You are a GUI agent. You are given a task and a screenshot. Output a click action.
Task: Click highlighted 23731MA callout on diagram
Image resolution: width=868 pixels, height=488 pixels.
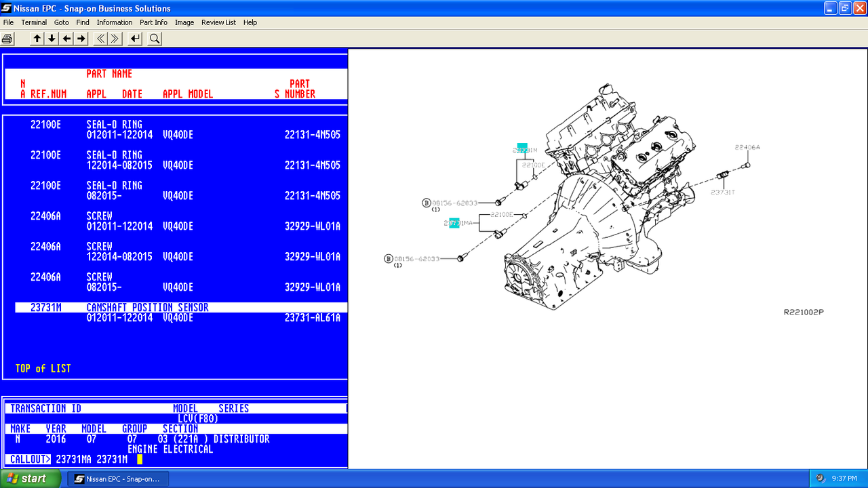point(458,223)
